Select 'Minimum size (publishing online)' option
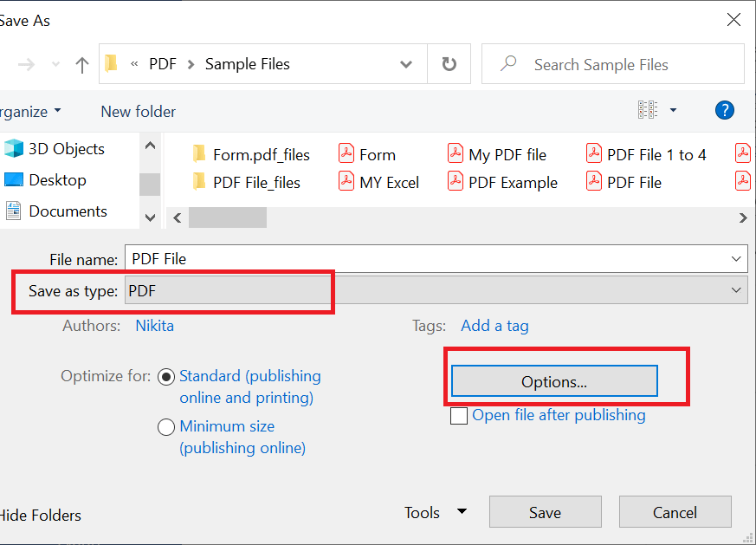The width and height of the screenshot is (756, 545). (166, 426)
